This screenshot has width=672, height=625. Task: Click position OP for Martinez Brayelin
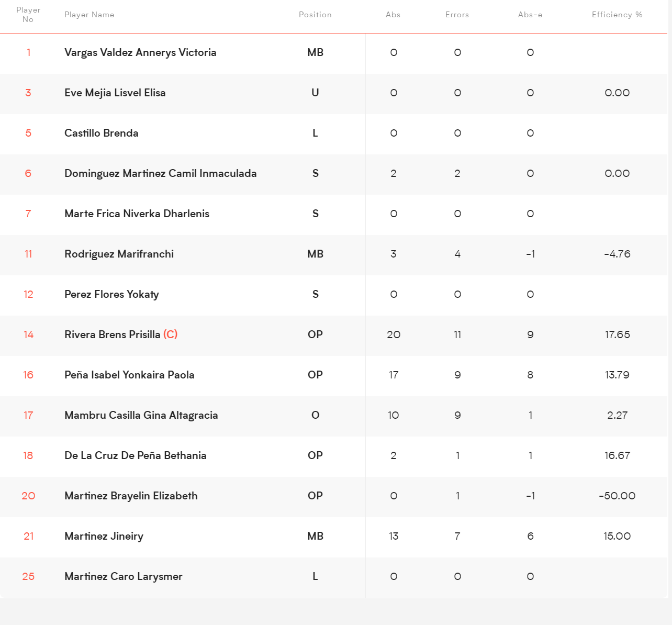pos(315,496)
